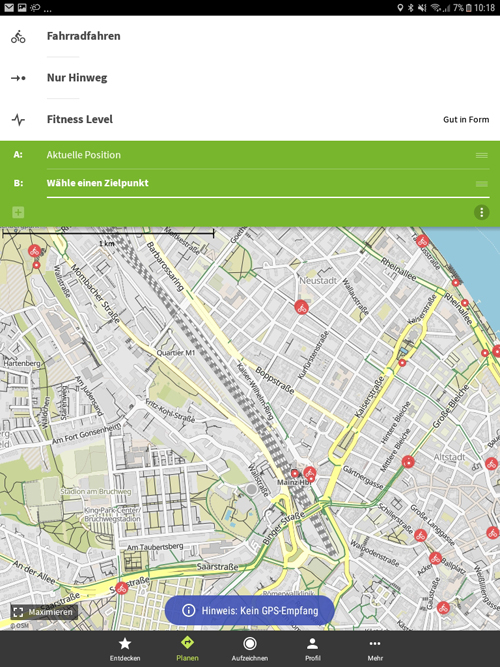Tap the Kein GPS-Empfang notice
Screen dimensions: 500x667
249,610
